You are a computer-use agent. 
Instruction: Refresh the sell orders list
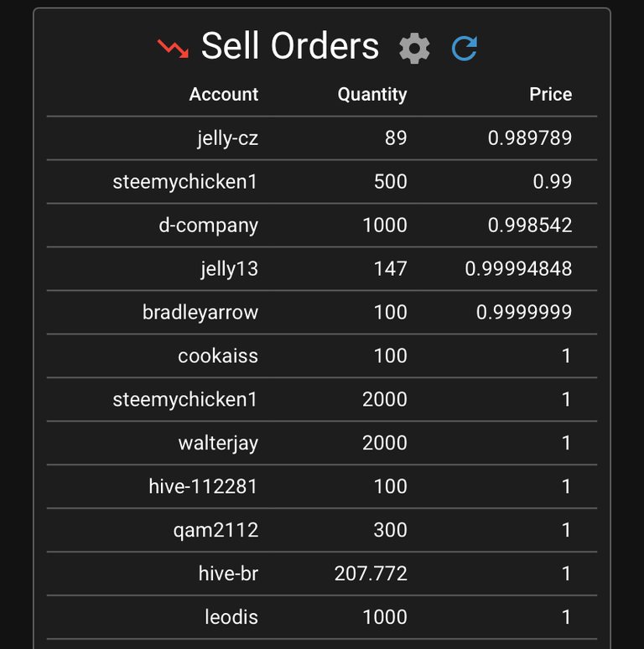pyautogui.click(x=465, y=49)
